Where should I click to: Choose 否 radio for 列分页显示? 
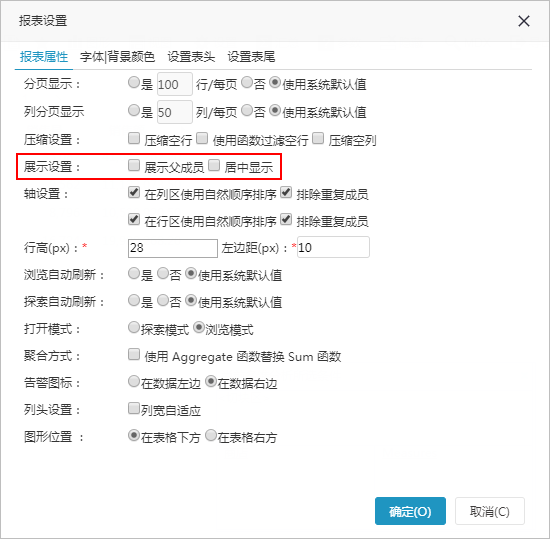click(x=247, y=110)
